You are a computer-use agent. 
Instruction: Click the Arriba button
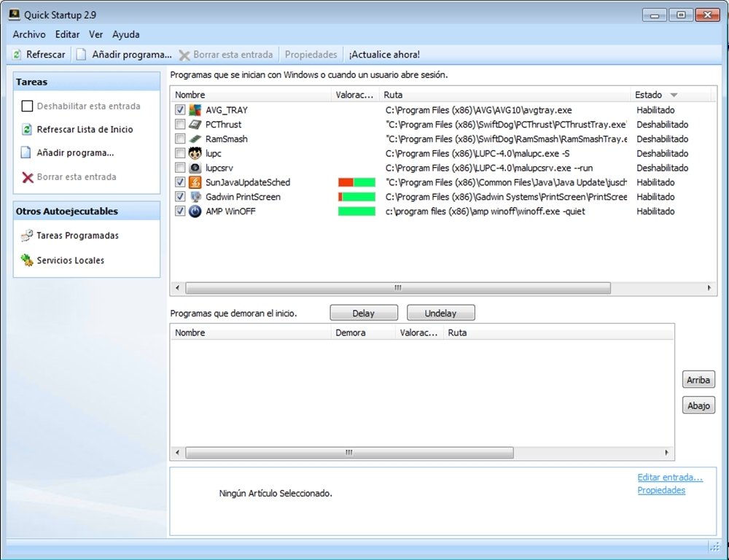pos(698,380)
